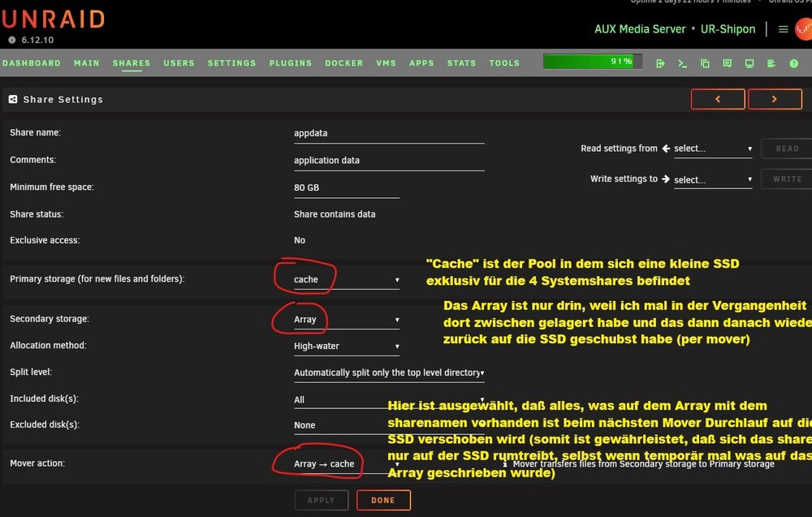The width and height of the screenshot is (812, 517).
Task: Open the Feedback speech-bubble icon
Action: [x=727, y=63]
